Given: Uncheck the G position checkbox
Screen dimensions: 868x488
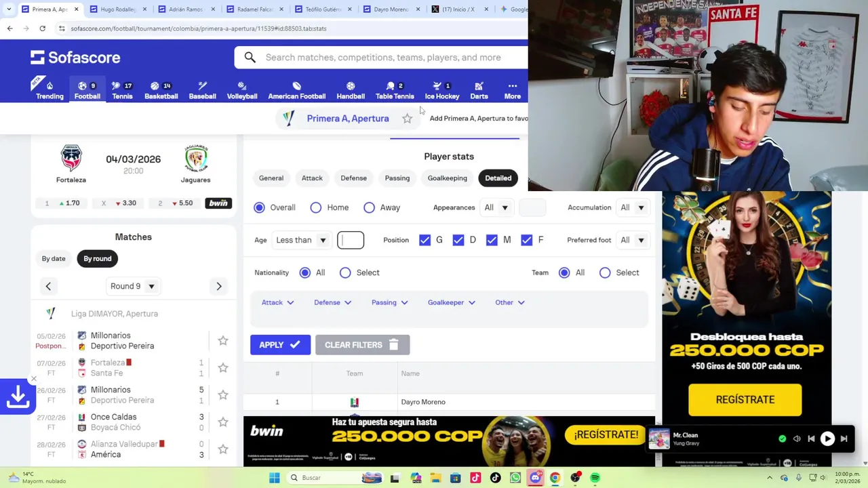Looking at the screenshot, I should (x=425, y=240).
